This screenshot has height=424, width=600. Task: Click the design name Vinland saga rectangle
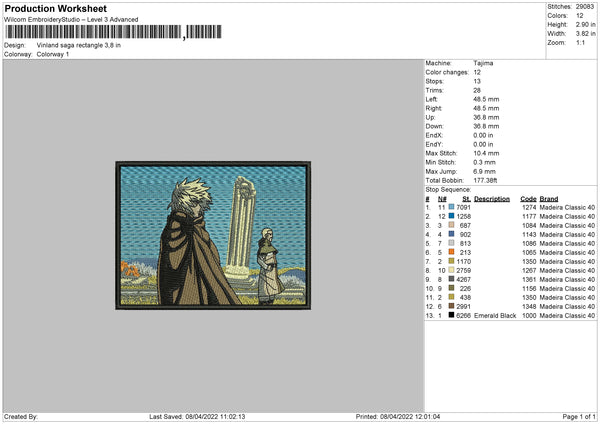coord(78,45)
